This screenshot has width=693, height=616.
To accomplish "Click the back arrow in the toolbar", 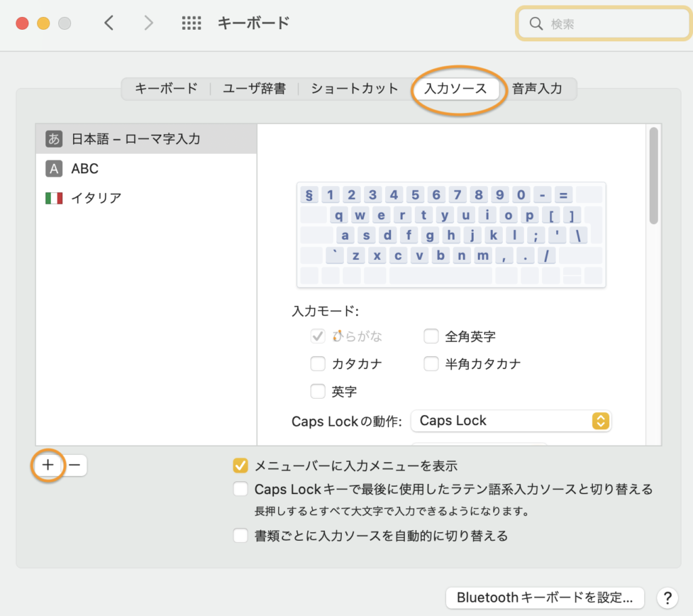I will point(109,23).
